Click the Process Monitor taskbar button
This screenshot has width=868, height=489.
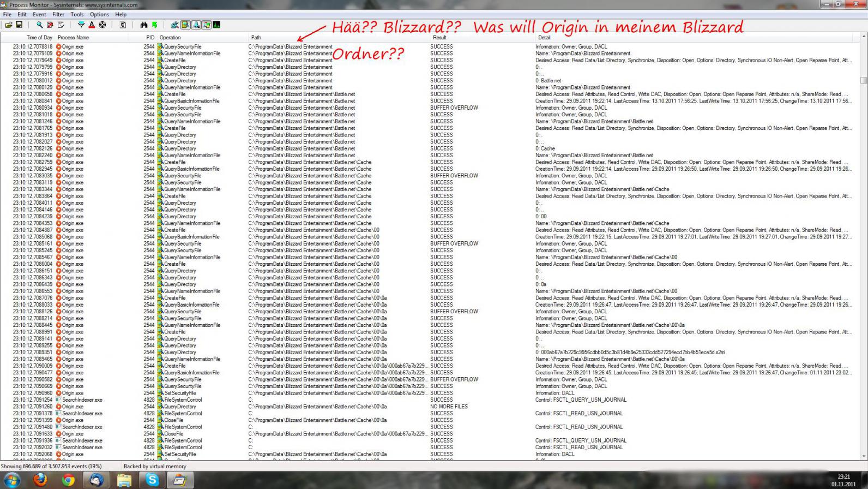coord(180,480)
